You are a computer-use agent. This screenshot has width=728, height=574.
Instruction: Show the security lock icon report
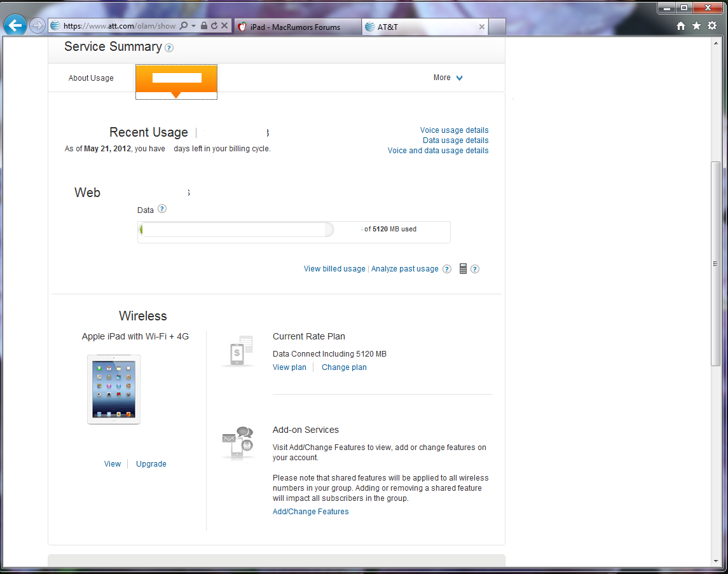(204, 25)
